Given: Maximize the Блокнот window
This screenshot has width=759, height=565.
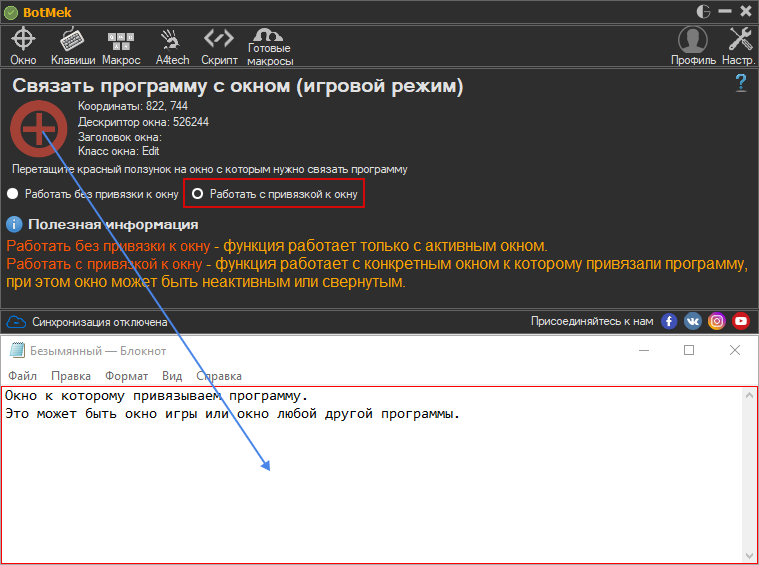Looking at the screenshot, I should point(689,350).
